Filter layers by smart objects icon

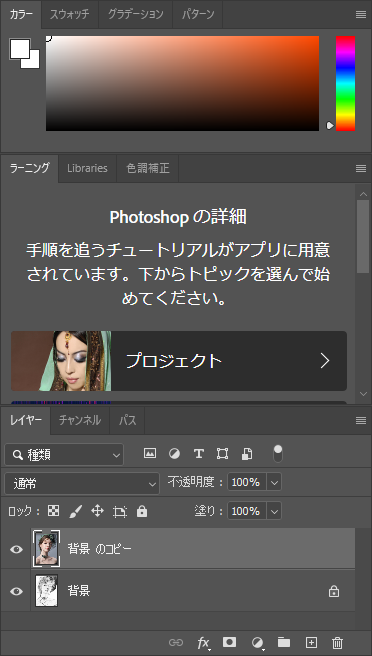click(x=247, y=454)
